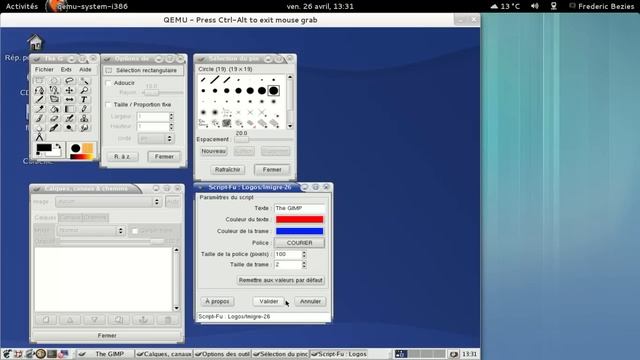
Task: Open the Fichier menu in toolbox
Action: (44, 70)
